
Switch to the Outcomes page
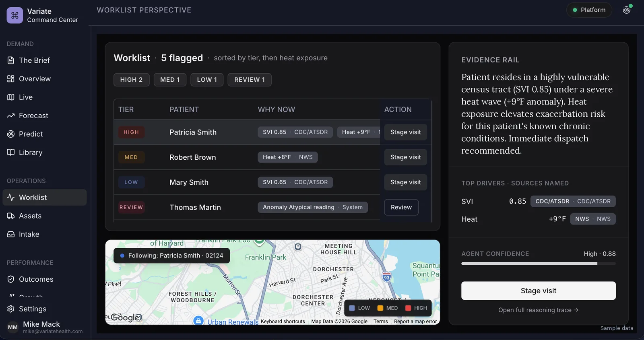pyautogui.click(x=44, y=279)
